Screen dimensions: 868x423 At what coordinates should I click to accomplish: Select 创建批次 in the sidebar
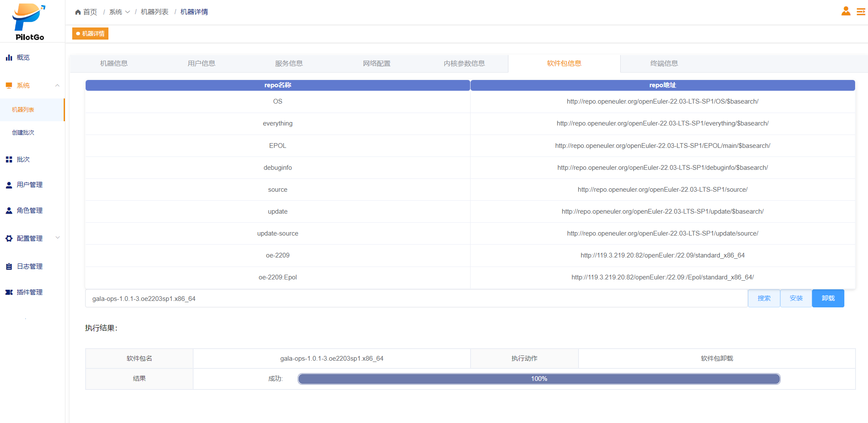pos(23,133)
